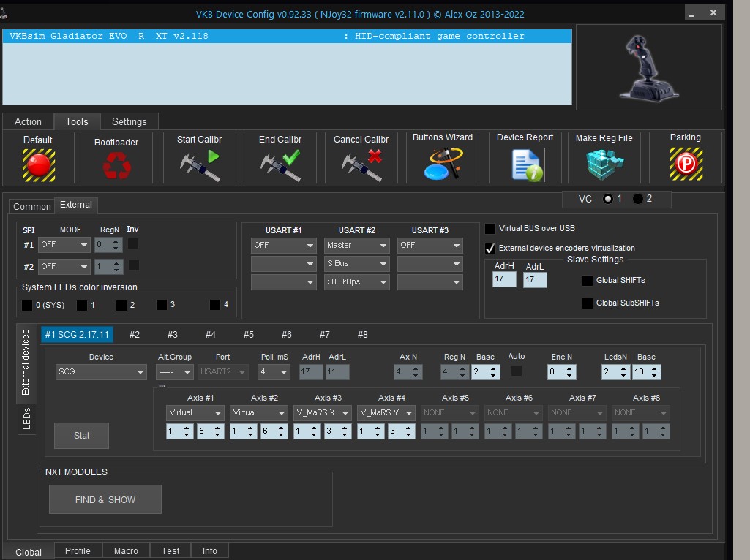
Task: Select VC option 1 radio button
Action: click(x=608, y=199)
